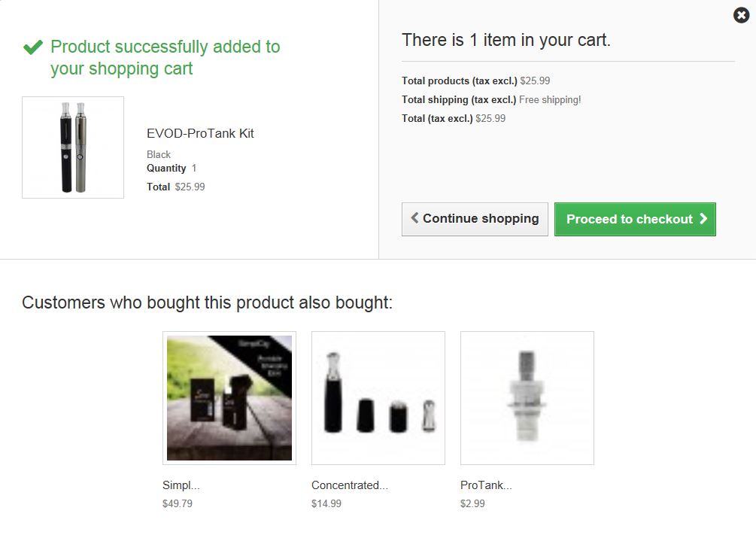
Task: Select the ProTank... coil product image
Action: pyautogui.click(x=527, y=398)
